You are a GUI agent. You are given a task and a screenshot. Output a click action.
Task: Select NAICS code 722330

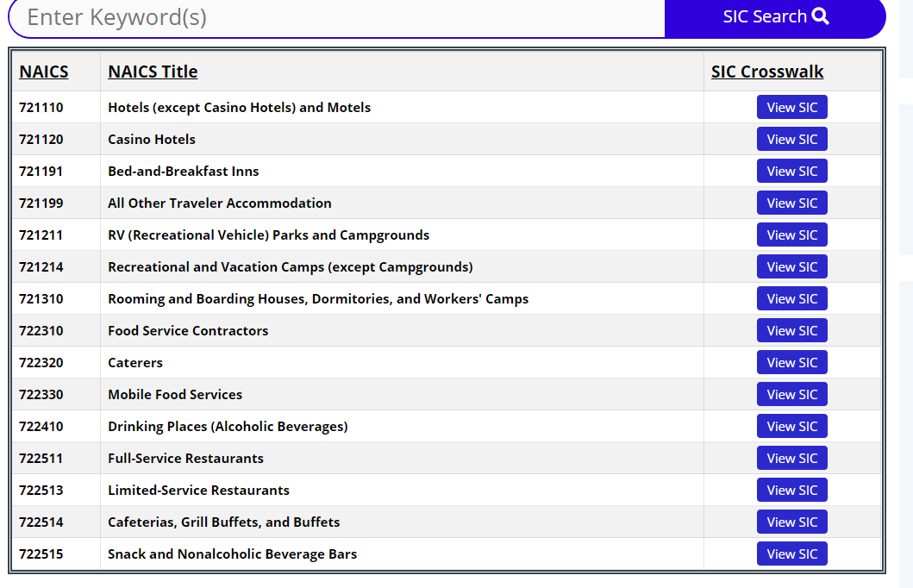pos(41,395)
